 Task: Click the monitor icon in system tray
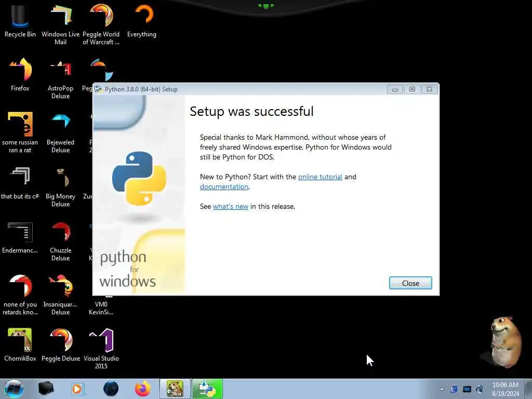(467, 389)
